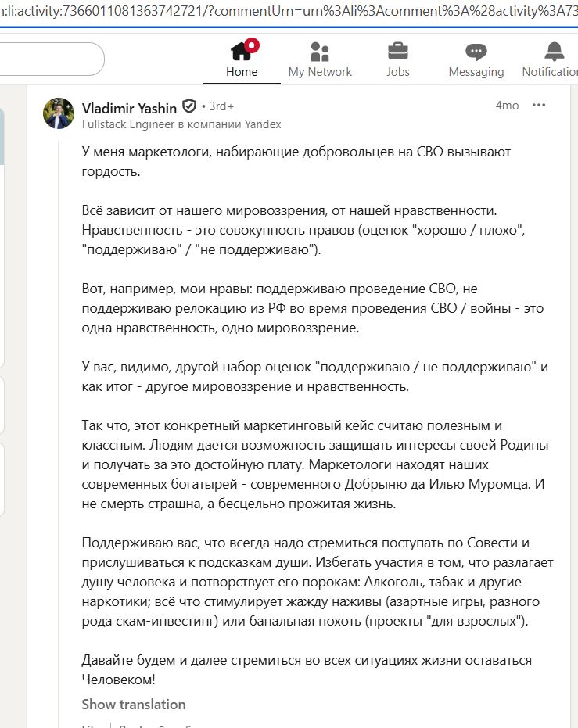Viewport: 578px width, 728px height.
Task: Click the Fullstack Engineer headline text
Action: pyautogui.click(x=181, y=124)
